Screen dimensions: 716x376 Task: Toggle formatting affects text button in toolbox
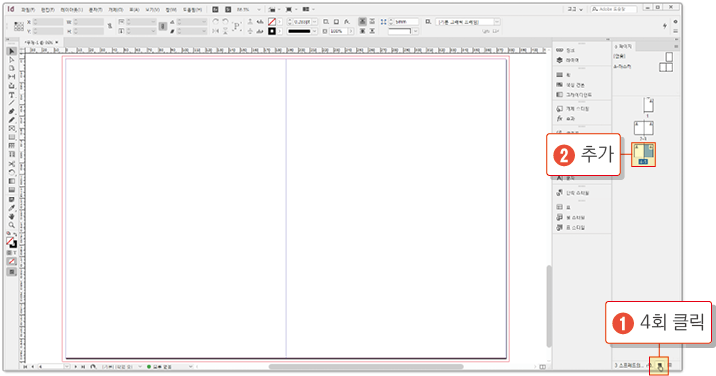click(x=15, y=253)
